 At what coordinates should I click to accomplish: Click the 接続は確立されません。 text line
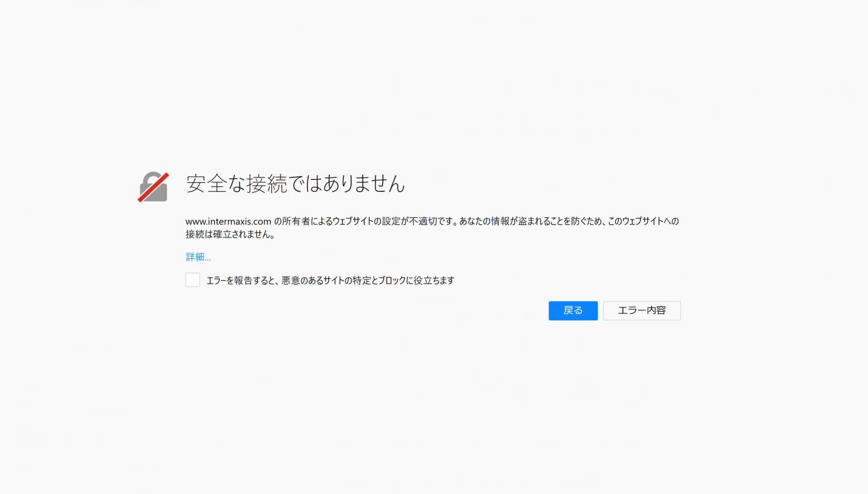[x=231, y=234]
